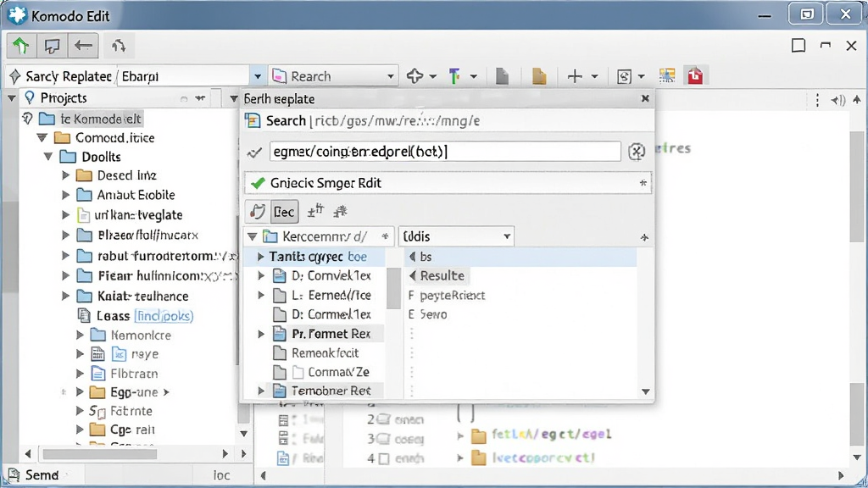This screenshot has height=488, width=868.
Task: Select the peyteRcienct list item
Action: tap(453, 295)
